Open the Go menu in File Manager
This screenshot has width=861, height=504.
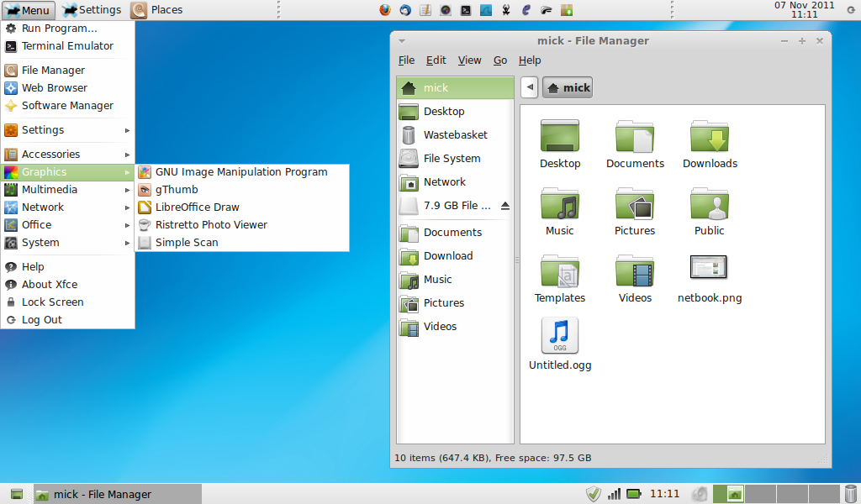(500, 60)
